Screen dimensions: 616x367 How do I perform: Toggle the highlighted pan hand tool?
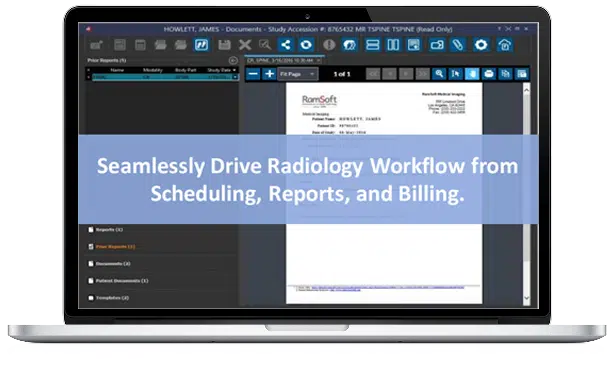pyautogui.click(x=472, y=74)
